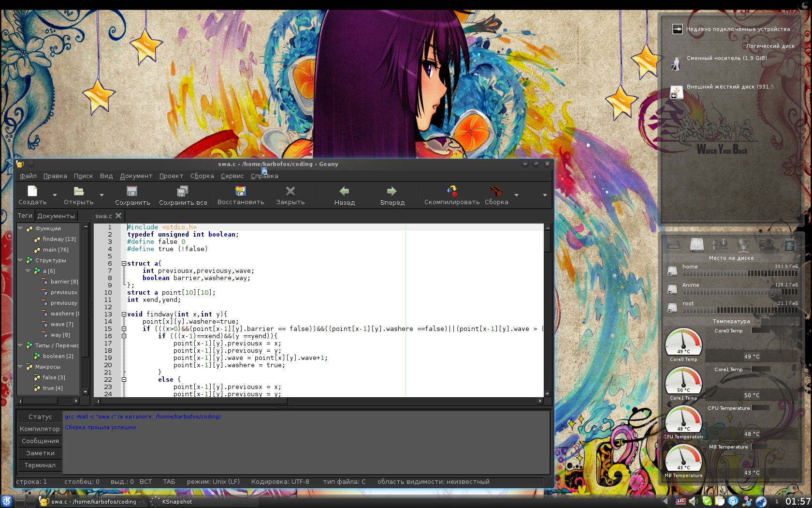This screenshot has height=508, width=812.
Task: Open dropdown arrow next to Сборка
Action: tap(516, 195)
